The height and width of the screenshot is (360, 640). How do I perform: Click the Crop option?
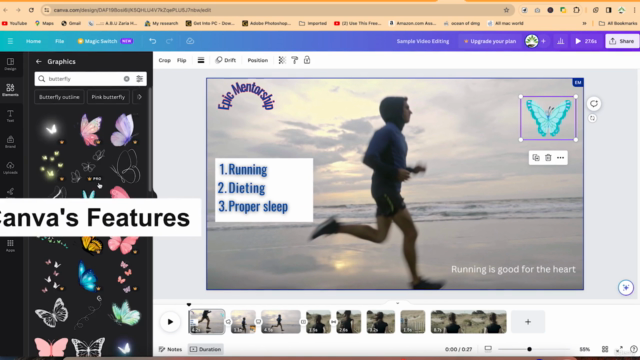click(164, 60)
